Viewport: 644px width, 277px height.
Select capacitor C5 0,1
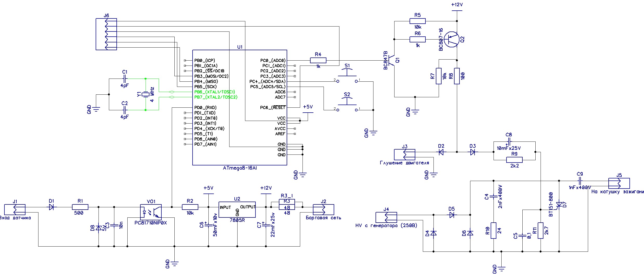coord(522,236)
